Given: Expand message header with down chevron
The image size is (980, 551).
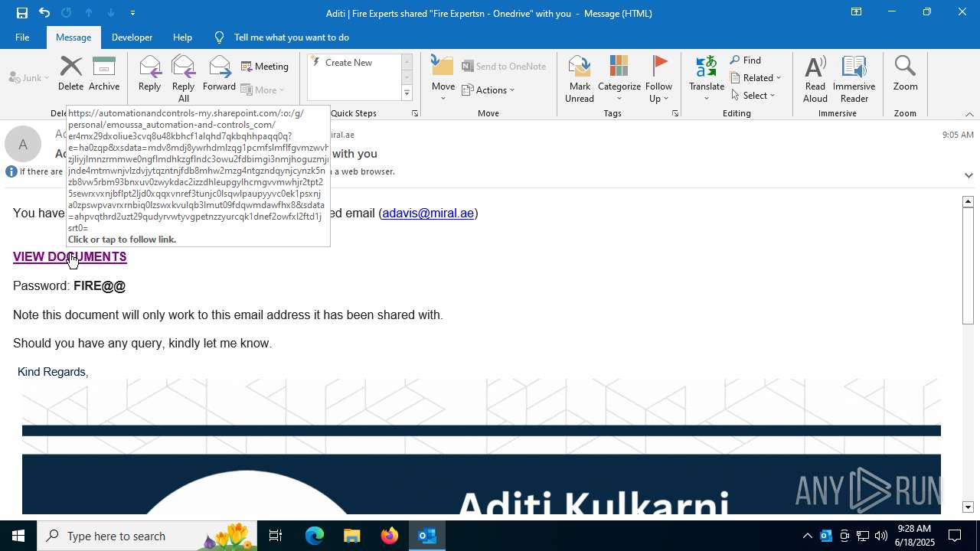Looking at the screenshot, I should (969, 175).
